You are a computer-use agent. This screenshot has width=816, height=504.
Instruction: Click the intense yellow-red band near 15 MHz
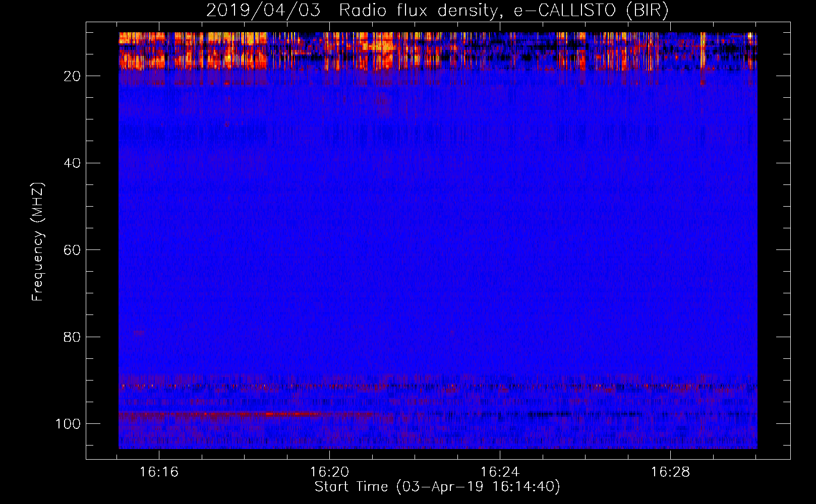[438, 50]
